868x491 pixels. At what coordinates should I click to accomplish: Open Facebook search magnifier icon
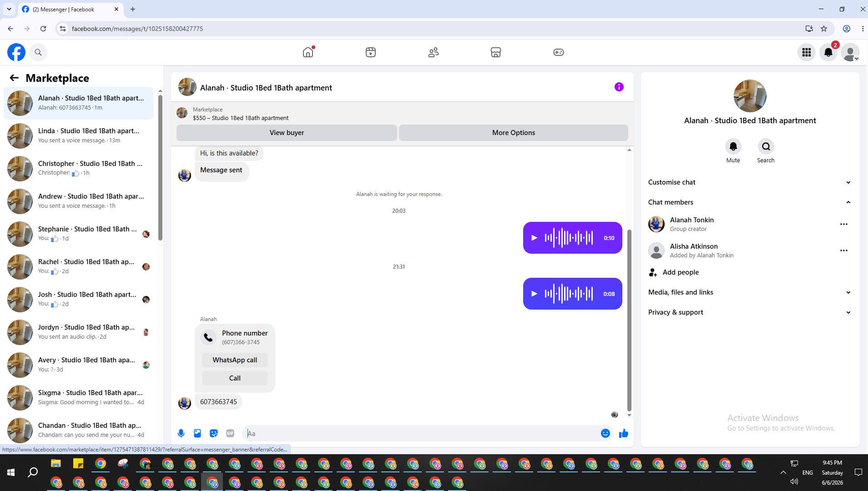point(38,52)
